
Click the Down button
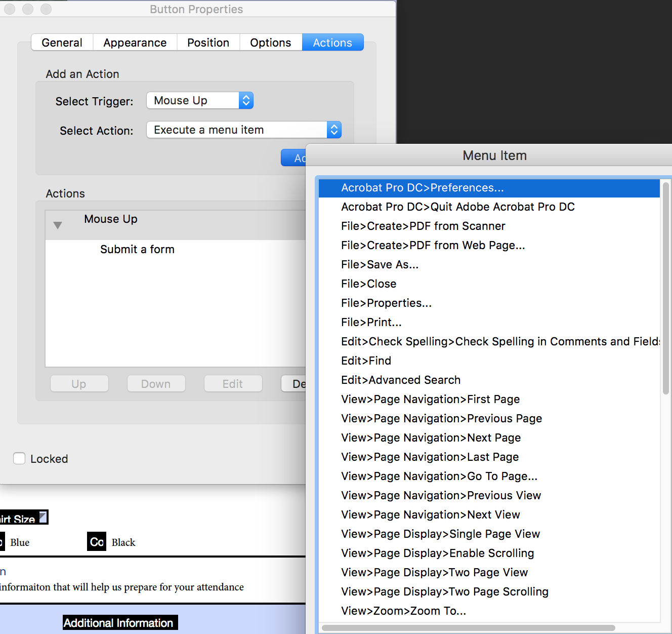click(x=156, y=383)
